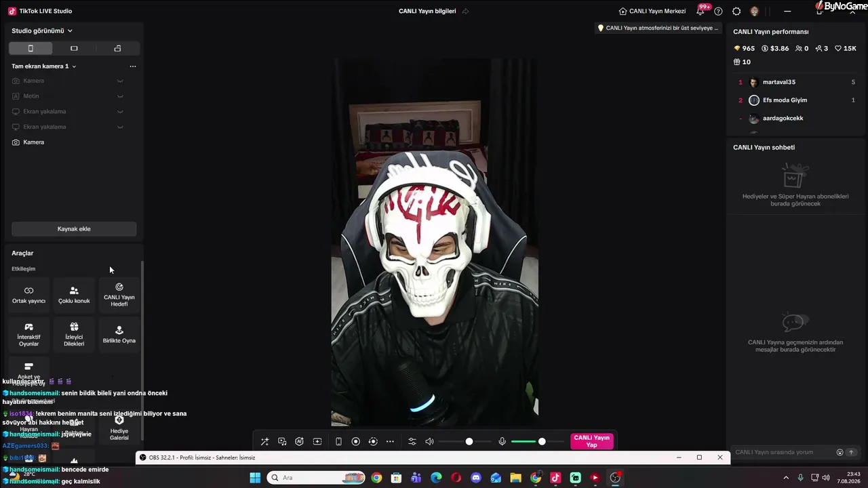The width and height of the screenshot is (868, 488).
Task: Open the help question mark icon
Action: [x=718, y=11]
